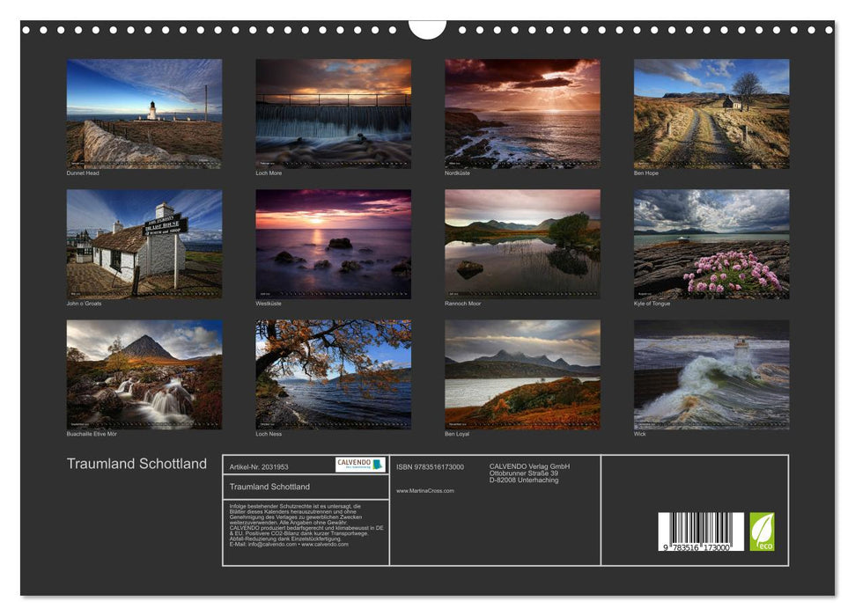
Task: Select the Westküste purple sunset photo
Action: click(333, 244)
